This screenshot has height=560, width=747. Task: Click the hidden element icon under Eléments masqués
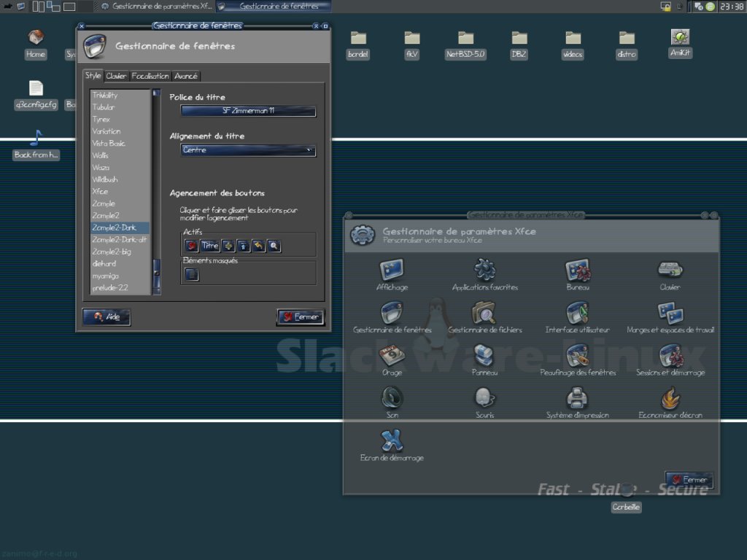(192, 274)
